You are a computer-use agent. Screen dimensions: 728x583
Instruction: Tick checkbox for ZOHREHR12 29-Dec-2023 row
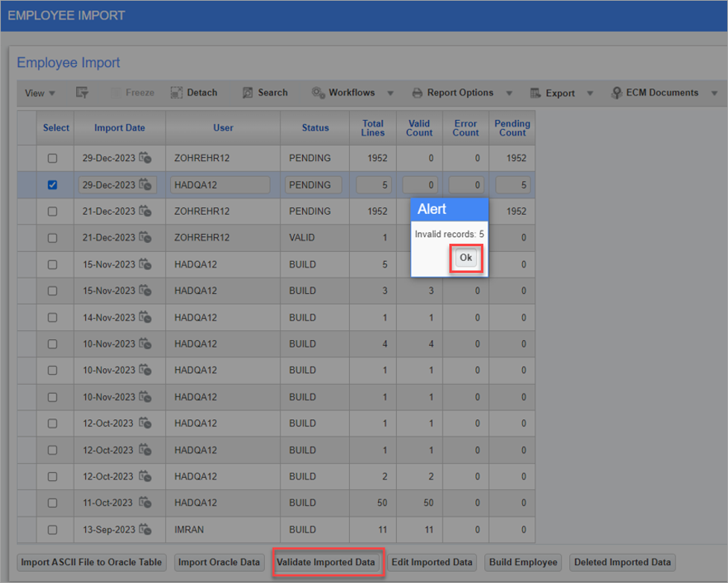[52, 158]
